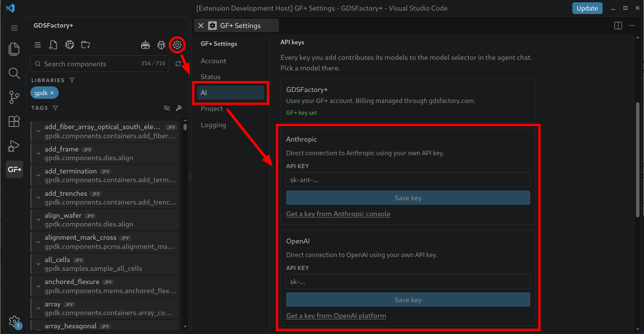The width and height of the screenshot is (644, 334).
Task: Open the Extensions view
Action: click(14, 122)
